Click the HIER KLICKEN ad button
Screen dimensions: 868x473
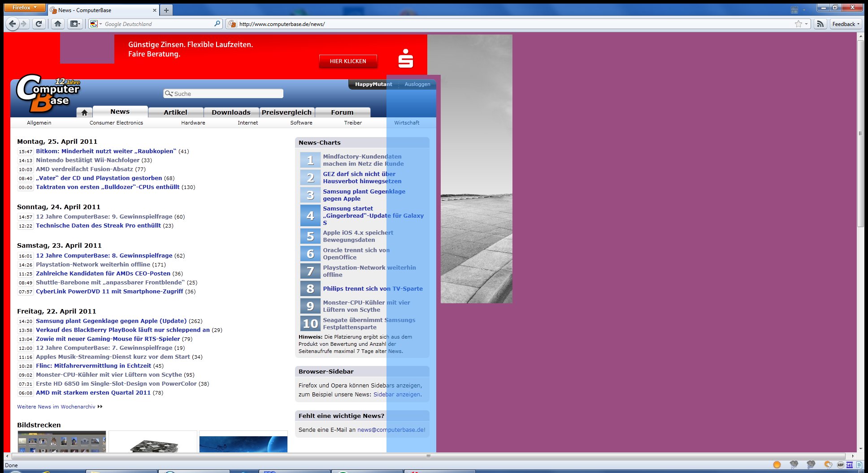348,61
